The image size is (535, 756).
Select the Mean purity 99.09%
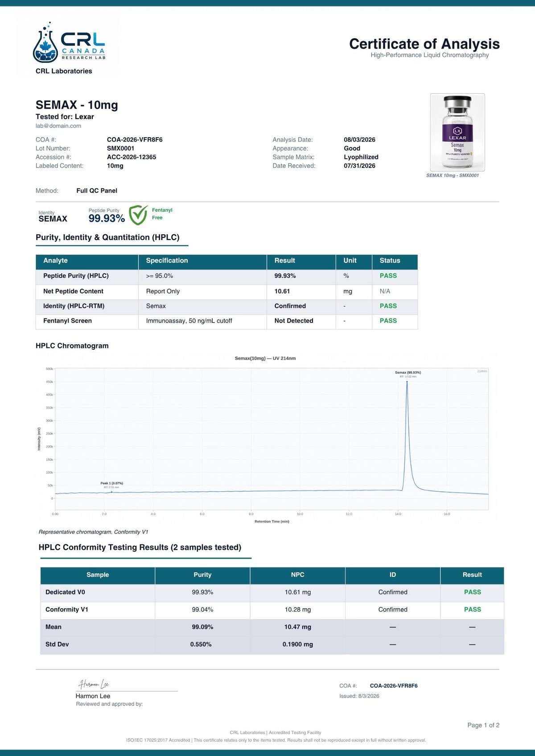202,627
